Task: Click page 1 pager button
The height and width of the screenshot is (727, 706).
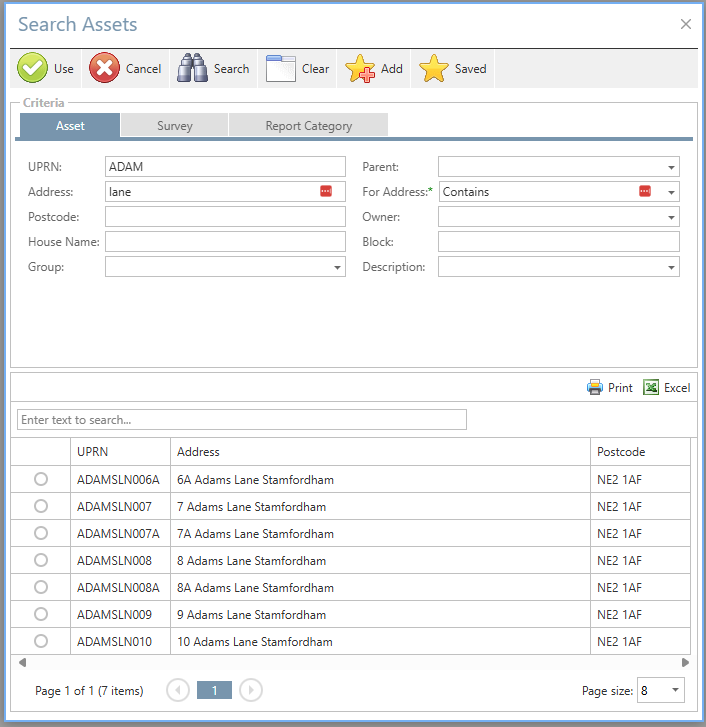Action: tap(214, 690)
